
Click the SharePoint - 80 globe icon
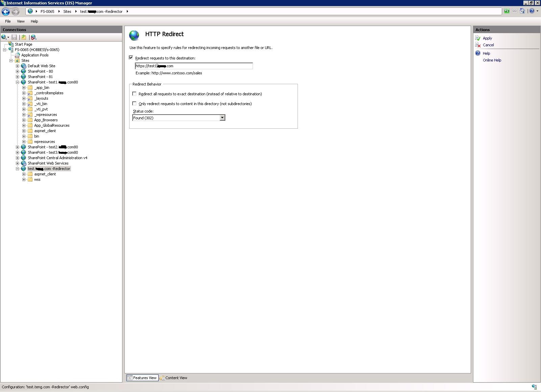pos(24,71)
